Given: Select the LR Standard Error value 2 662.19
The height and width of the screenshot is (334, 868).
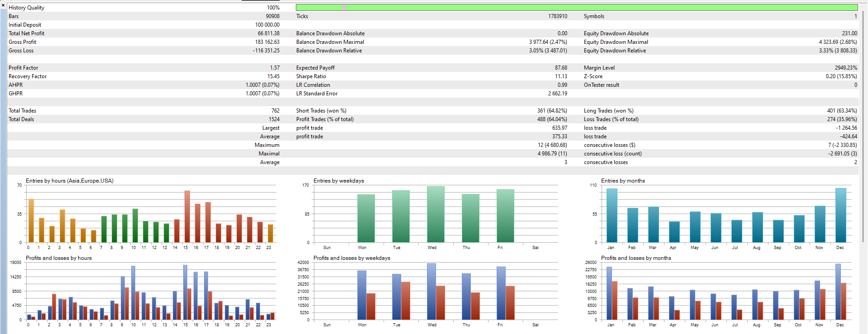Looking at the screenshot, I should pyautogui.click(x=557, y=94).
